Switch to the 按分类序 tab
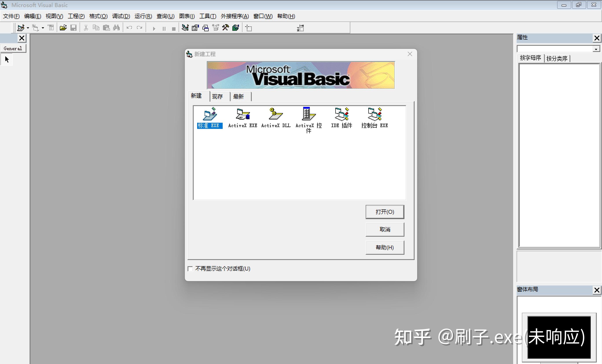Screen dimensions: 602x364 (557, 59)
